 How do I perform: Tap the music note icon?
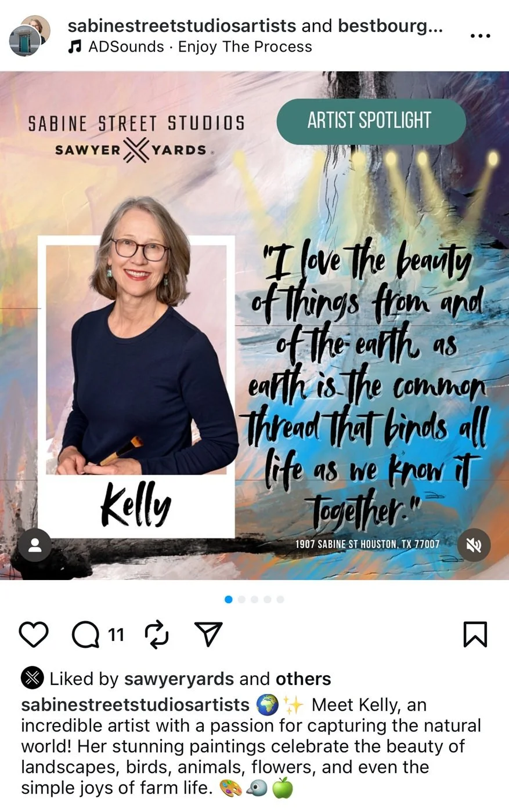(74, 47)
